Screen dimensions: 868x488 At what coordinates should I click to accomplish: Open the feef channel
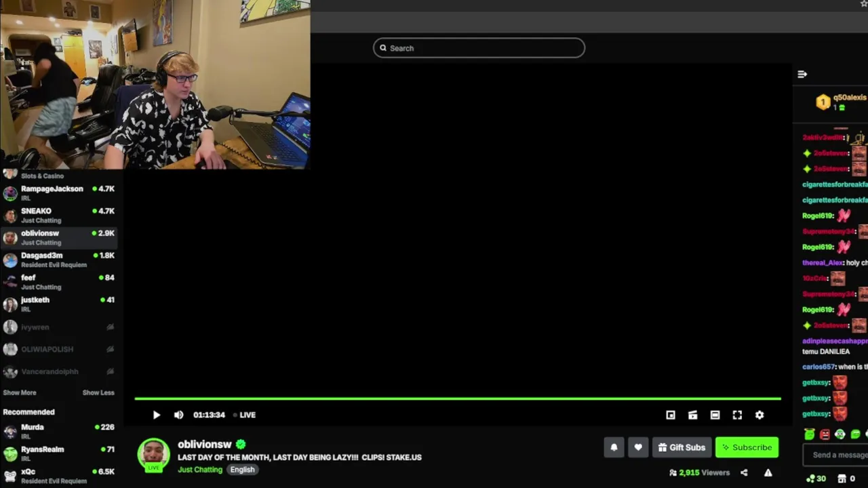(x=58, y=282)
